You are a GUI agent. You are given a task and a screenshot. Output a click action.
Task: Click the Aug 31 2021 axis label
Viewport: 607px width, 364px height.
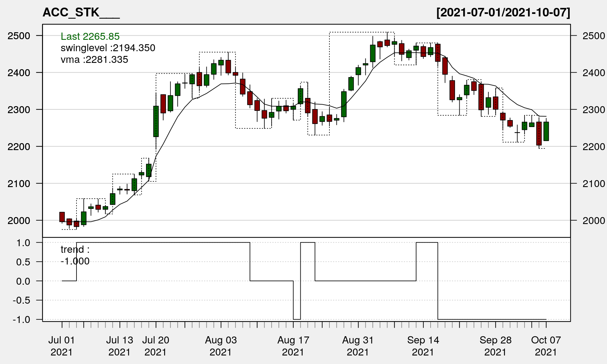click(358, 346)
